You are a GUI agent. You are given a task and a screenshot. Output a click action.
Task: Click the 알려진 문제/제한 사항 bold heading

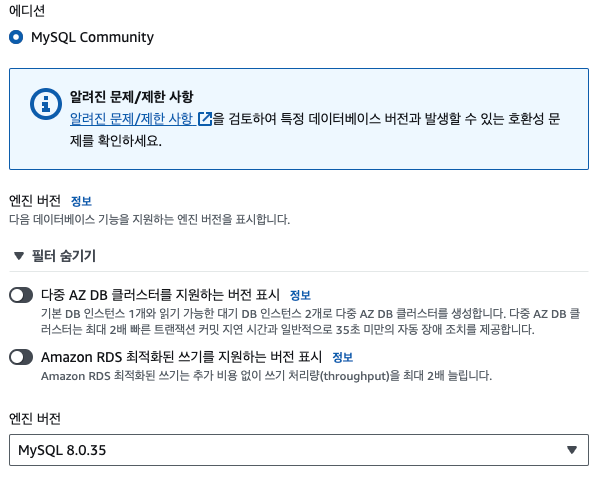pyautogui.click(x=131, y=97)
